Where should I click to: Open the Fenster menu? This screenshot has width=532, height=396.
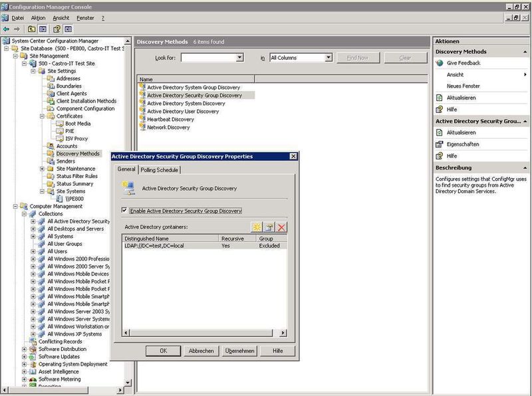tap(85, 18)
